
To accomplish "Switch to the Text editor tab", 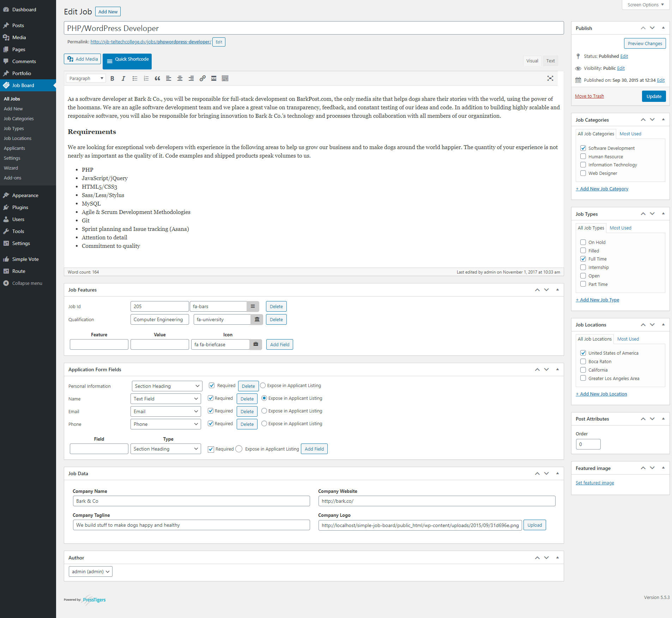I will coord(550,61).
